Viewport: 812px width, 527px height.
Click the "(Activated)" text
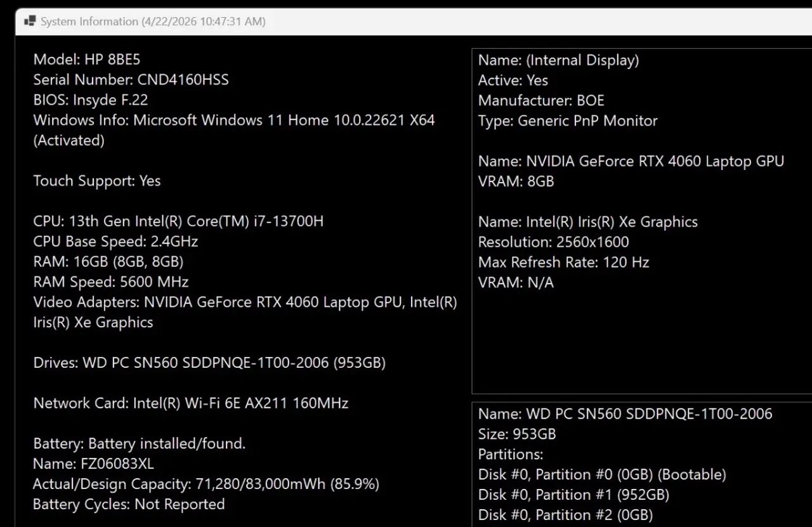pyautogui.click(x=69, y=141)
